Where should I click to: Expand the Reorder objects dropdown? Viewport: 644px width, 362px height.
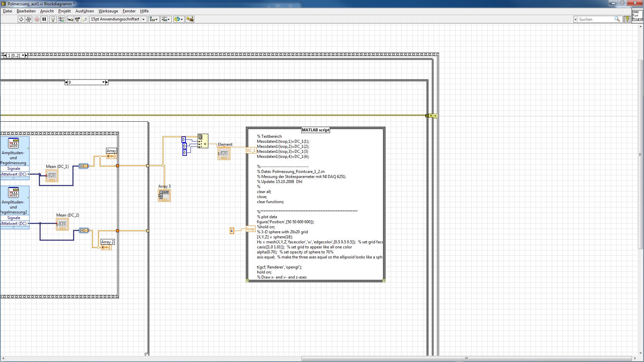pyautogui.click(x=178, y=19)
